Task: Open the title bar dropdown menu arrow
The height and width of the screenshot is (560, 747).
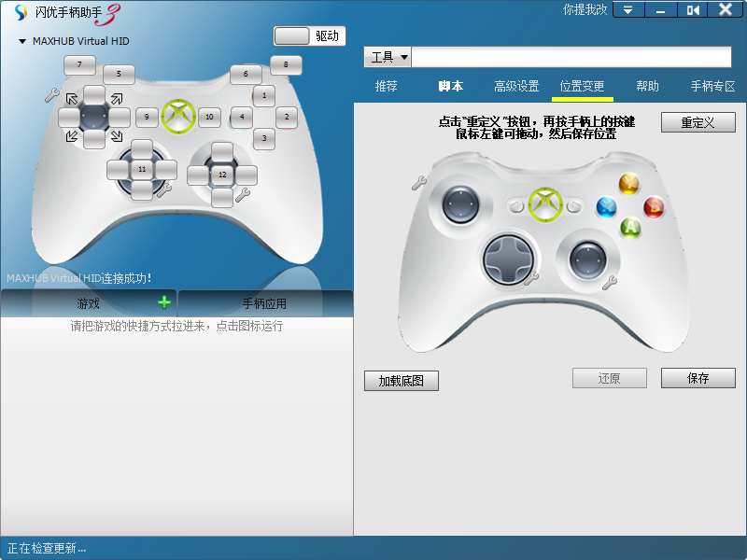Action: click(x=627, y=9)
